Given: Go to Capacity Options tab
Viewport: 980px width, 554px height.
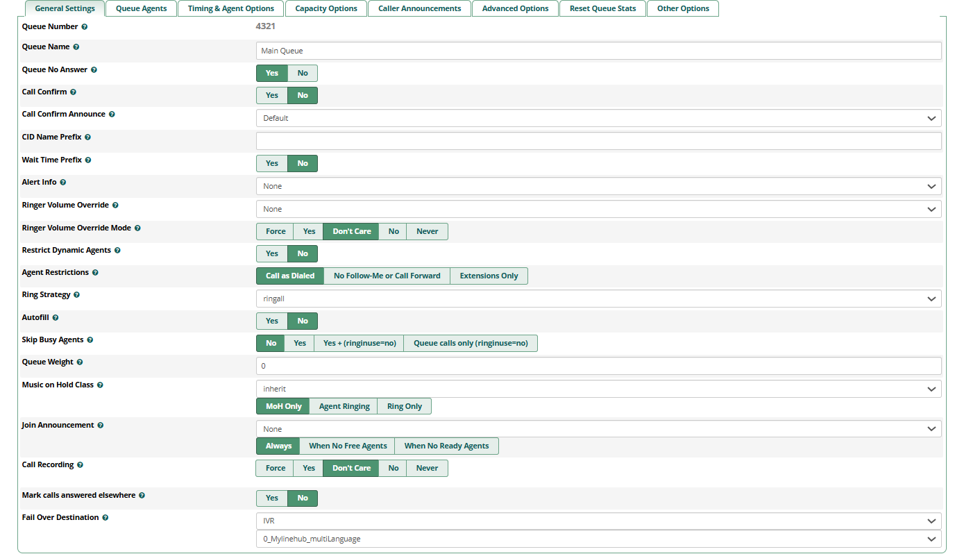Looking at the screenshot, I should (x=326, y=8).
